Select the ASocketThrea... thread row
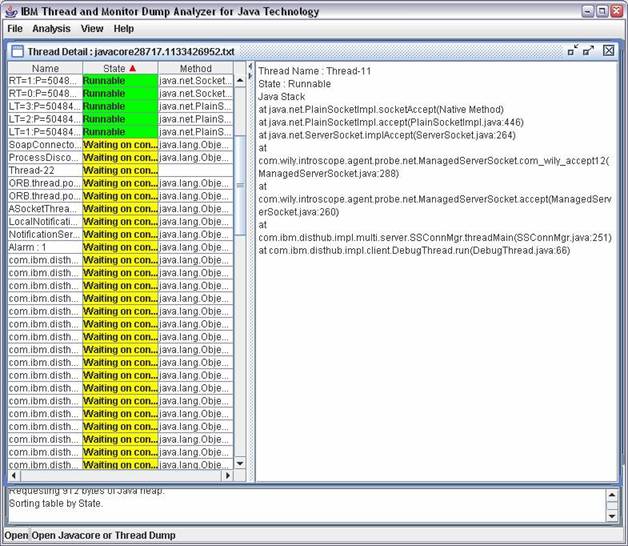 pyautogui.click(x=121, y=209)
